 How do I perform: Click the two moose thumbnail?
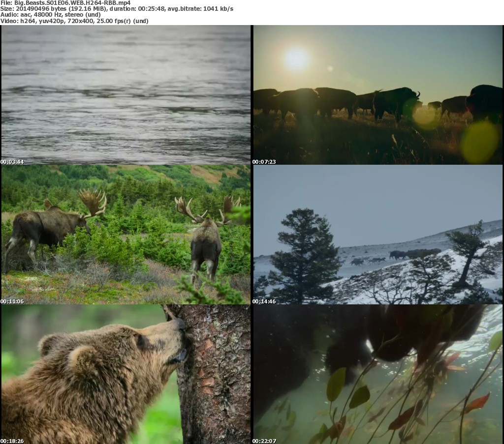(126, 234)
